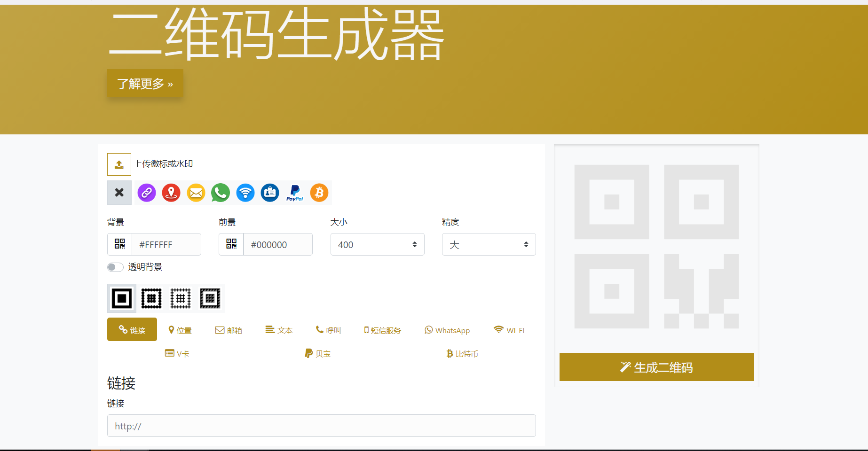Open the 大小 size dropdown
This screenshot has height=451, width=868.
point(377,244)
